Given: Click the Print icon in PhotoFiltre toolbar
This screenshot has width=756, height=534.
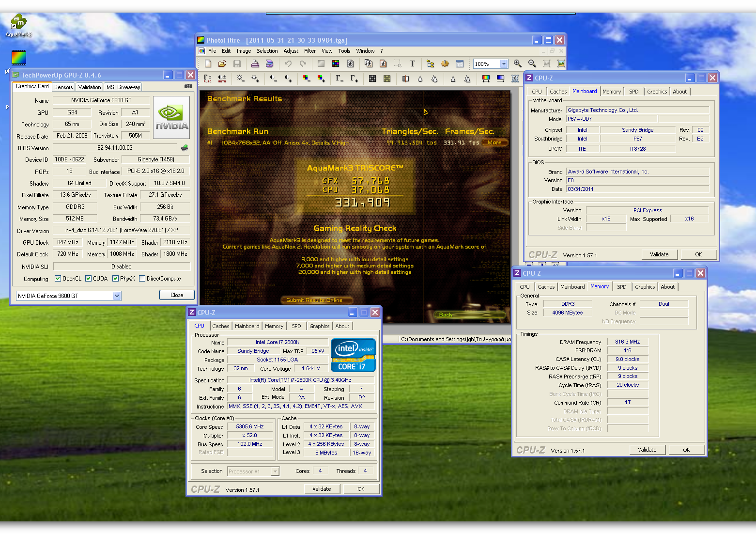Looking at the screenshot, I should coord(255,63).
